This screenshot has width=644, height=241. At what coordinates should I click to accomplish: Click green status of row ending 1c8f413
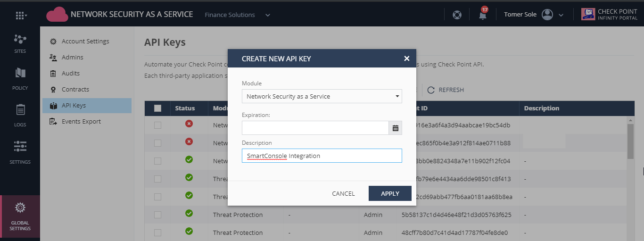click(x=189, y=177)
